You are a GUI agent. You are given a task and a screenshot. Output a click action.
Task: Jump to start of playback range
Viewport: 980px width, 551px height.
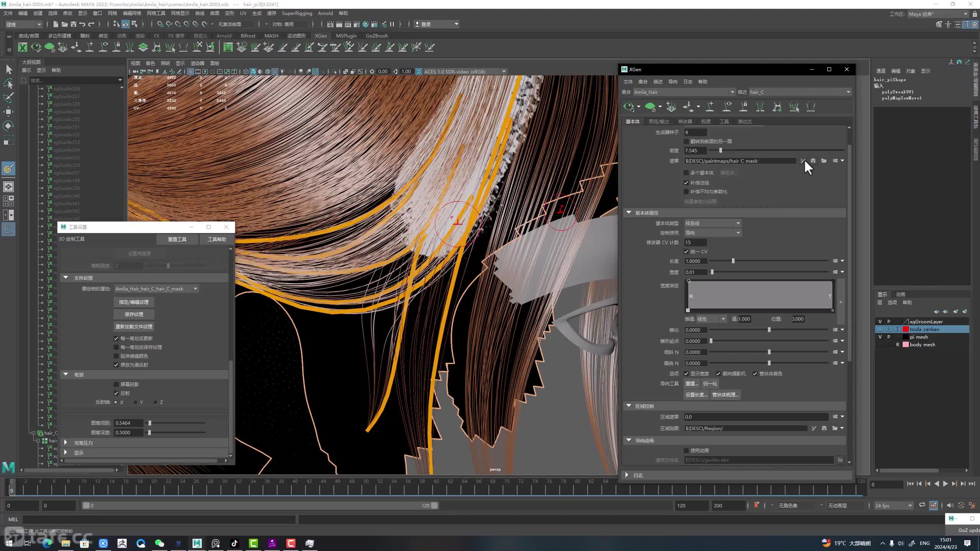(x=910, y=484)
